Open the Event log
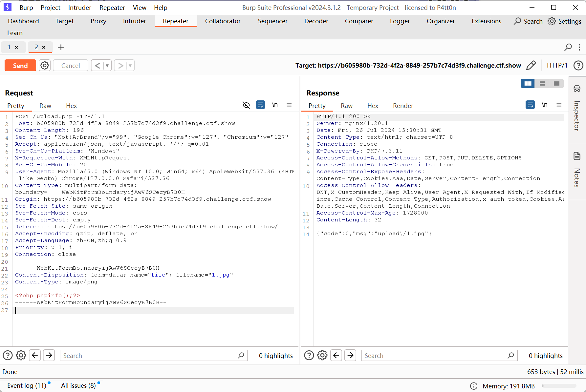The image size is (586, 392). 27,385
